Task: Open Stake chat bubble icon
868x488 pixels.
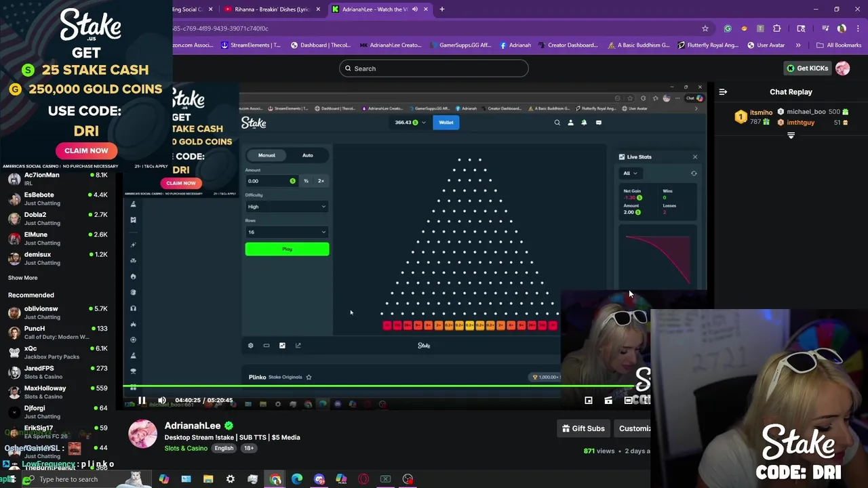Action: (598, 123)
